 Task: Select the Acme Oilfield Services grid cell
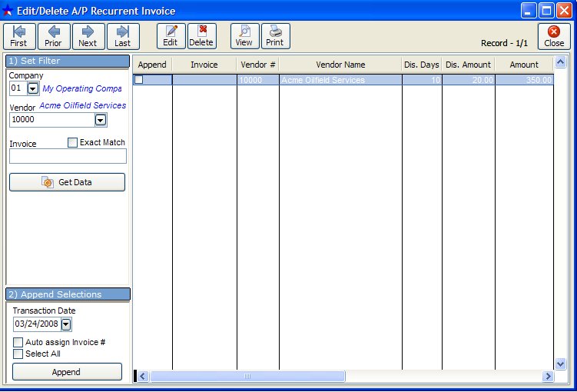[x=340, y=80]
